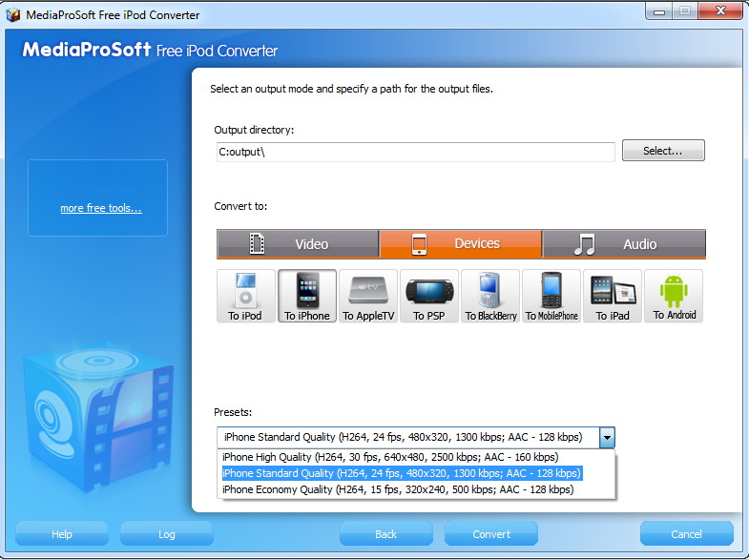Minimize the converter window

pyautogui.click(x=659, y=11)
